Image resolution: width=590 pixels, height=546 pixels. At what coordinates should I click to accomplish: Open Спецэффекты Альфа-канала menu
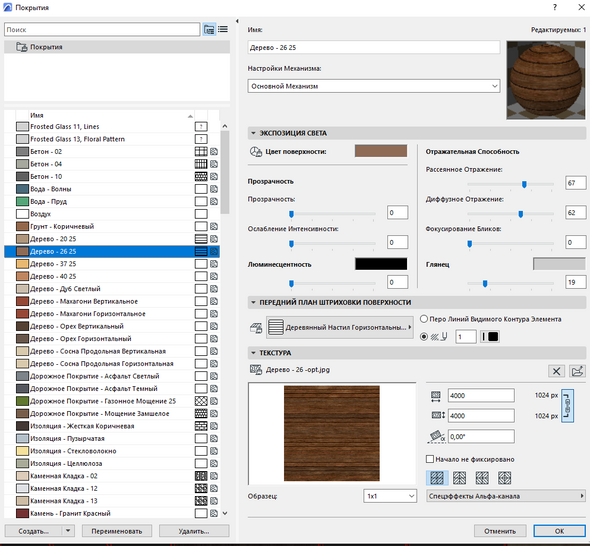tap(506, 496)
